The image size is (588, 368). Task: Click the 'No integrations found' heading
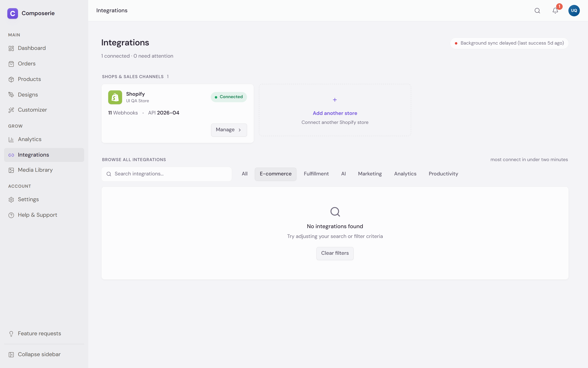point(335,226)
